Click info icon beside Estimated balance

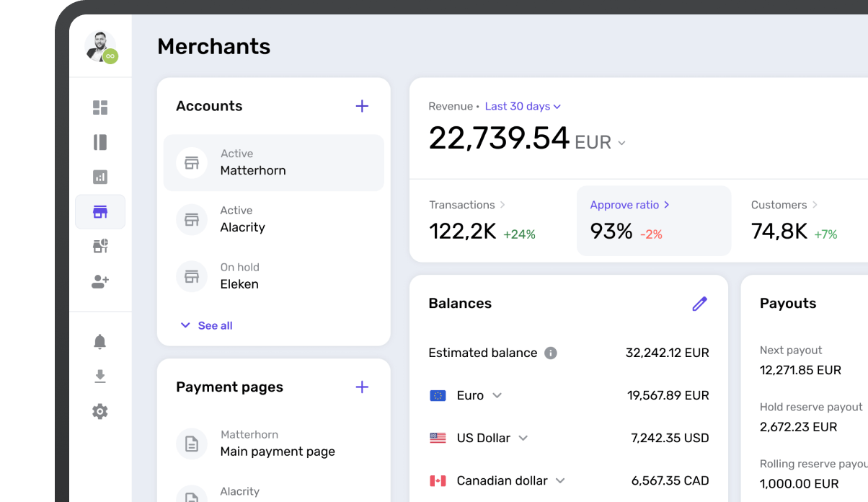click(x=551, y=353)
